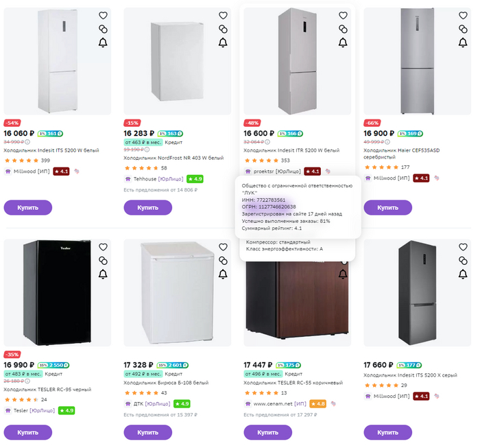Click compare icon on Indesit ITS 5200 W белый
The width and height of the screenshot is (480, 448).
click(x=103, y=29)
